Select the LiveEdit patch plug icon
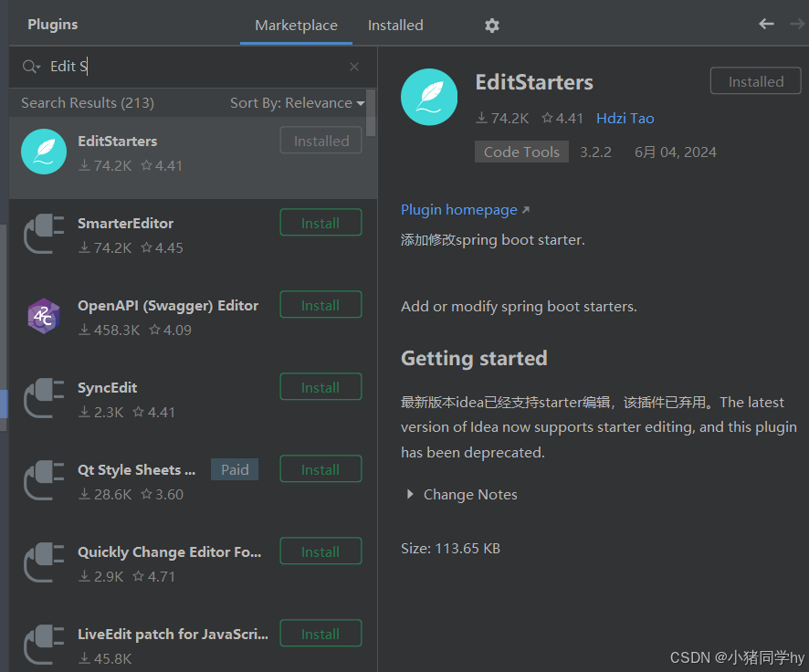Screen dimensions: 809x672 [44, 644]
